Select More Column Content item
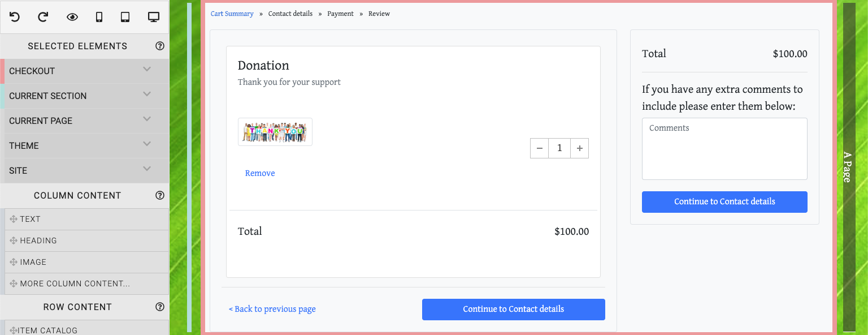 pos(75,284)
